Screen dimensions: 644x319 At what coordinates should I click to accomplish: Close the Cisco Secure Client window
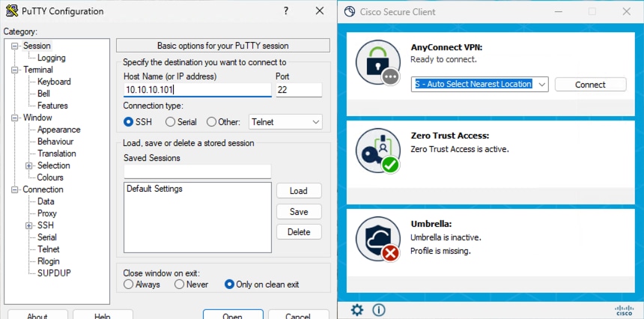(626, 11)
